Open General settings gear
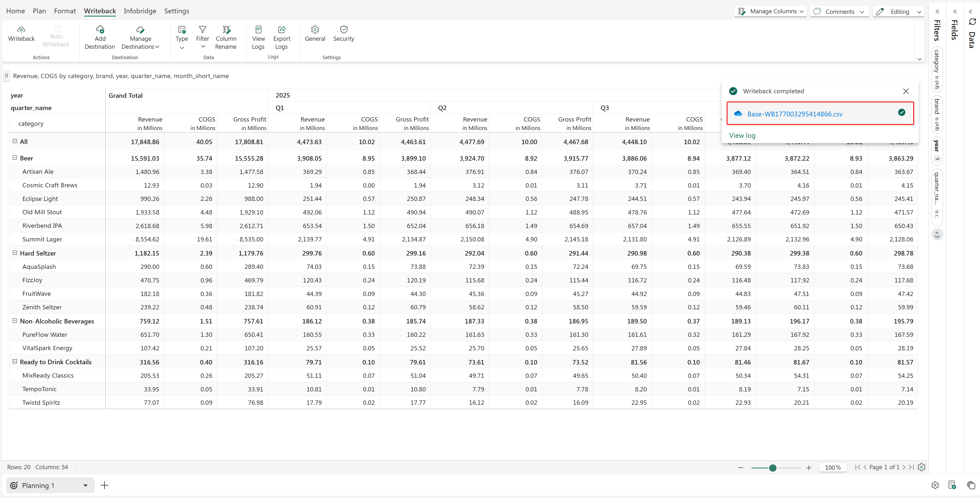This screenshot has width=980, height=498. pyautogui.click(x=315, y=30)
